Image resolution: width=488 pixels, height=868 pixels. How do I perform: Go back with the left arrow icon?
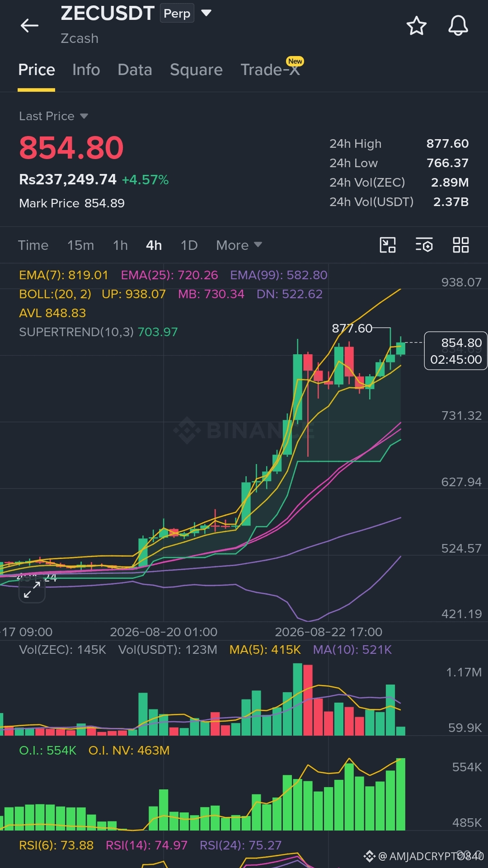(x=29, y=26)
